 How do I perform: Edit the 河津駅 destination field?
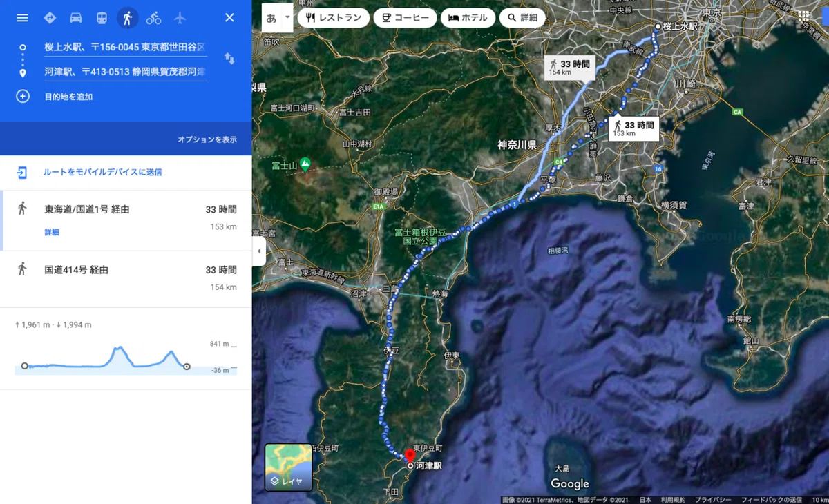pos(125,72)
